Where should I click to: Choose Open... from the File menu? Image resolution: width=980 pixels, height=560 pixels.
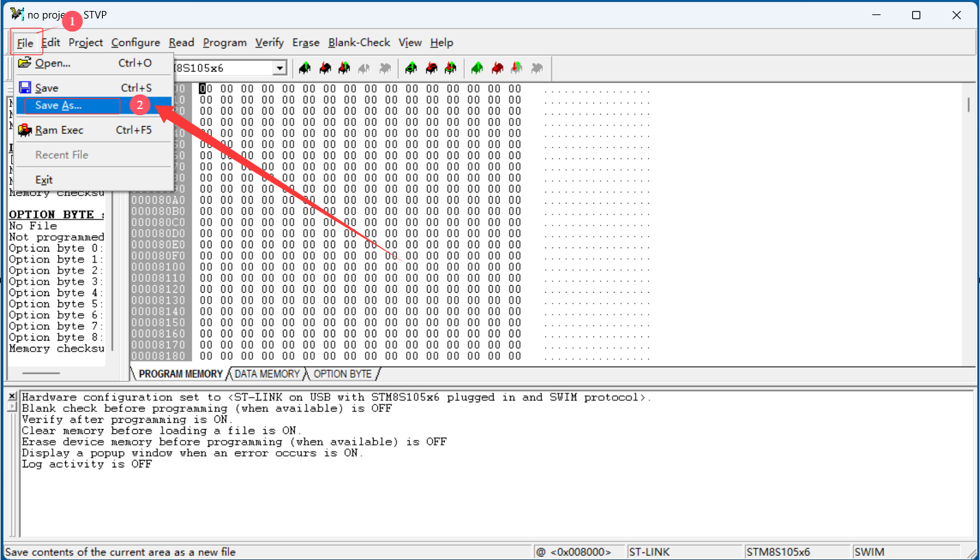(93, 63)
